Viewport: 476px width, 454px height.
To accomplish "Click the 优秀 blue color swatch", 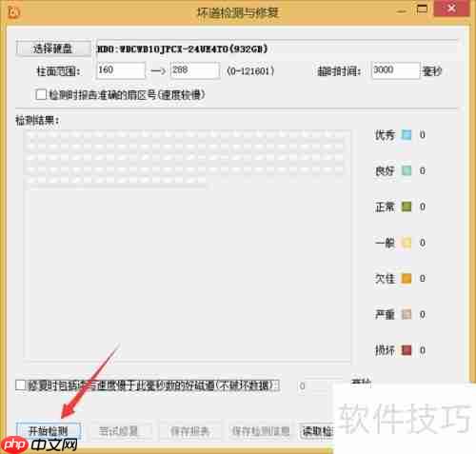I will [407, 135].
